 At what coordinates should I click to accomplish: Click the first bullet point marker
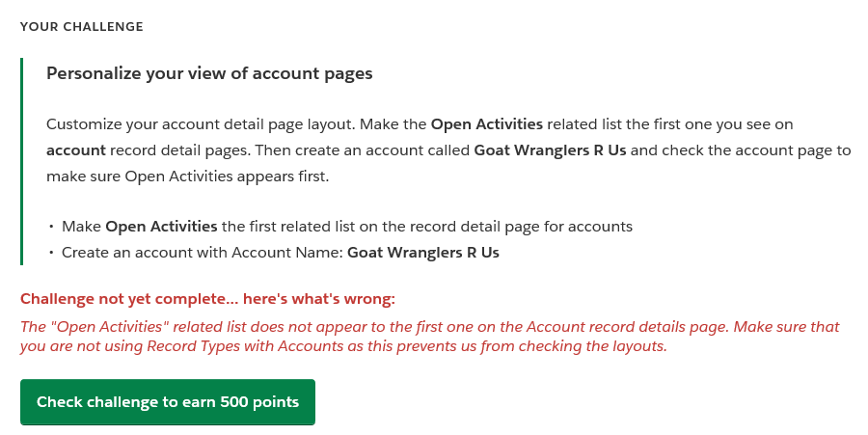50,228
